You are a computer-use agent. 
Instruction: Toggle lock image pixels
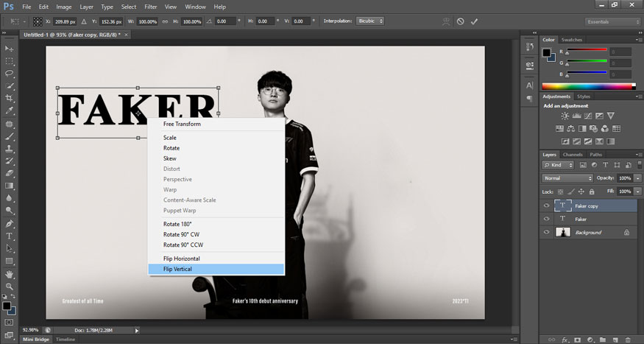point(571,192)
